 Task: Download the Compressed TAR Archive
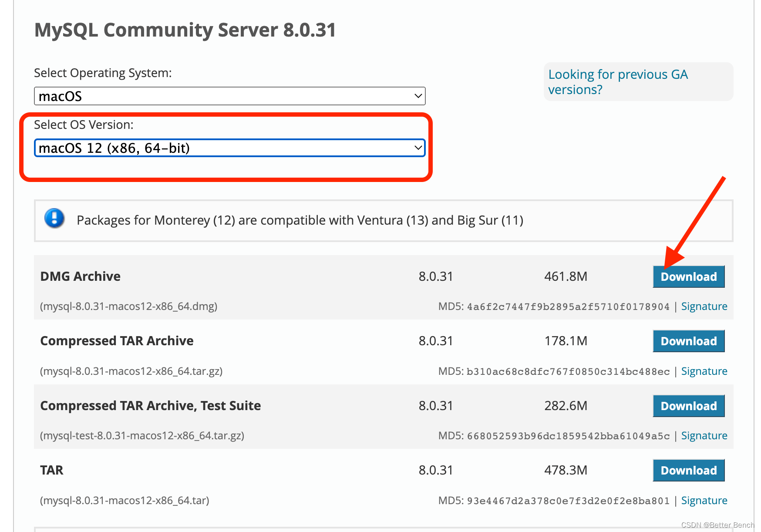click(688, 341)
